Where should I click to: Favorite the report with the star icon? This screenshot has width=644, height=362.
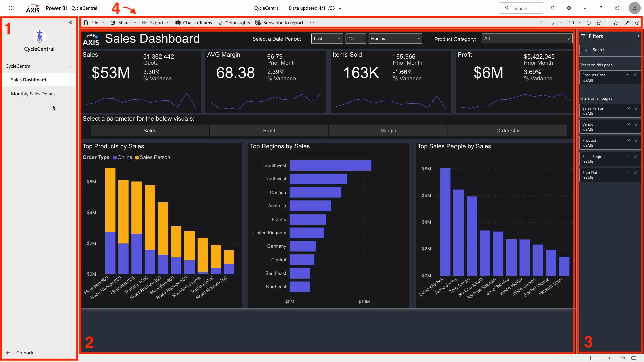click(616, 23)
